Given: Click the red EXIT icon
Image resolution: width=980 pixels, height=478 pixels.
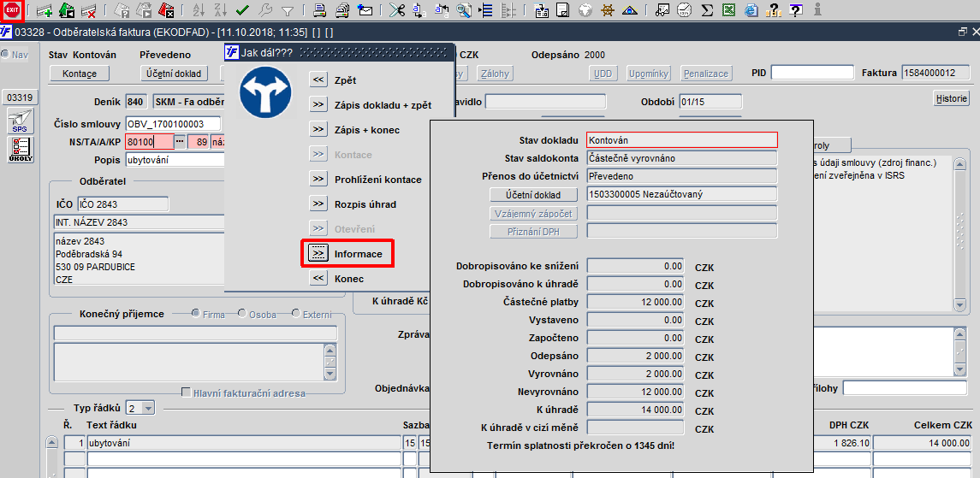Looking at the screenshot, I should (x=12, y=10).
